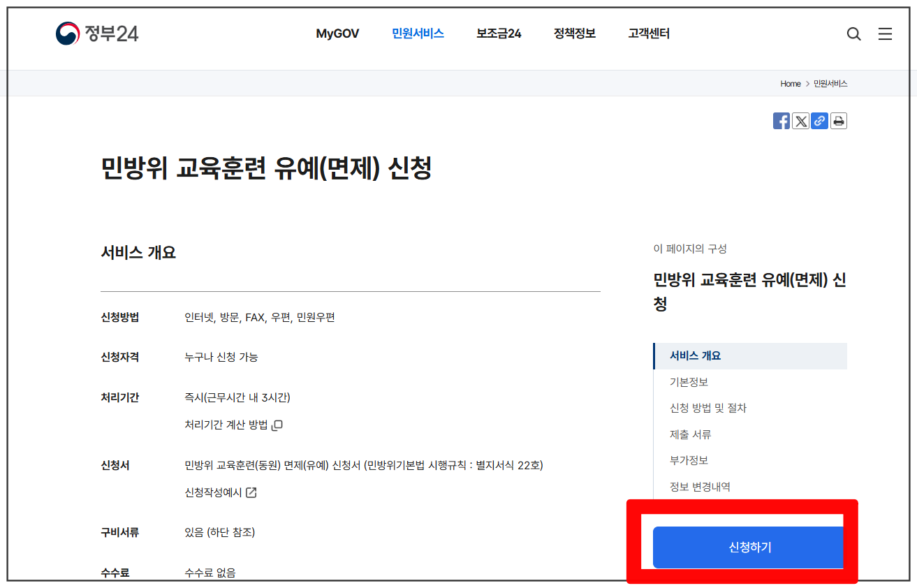Go to Home via the breadcrumb link
Screen dimensions: 917x588
point(790,83)
